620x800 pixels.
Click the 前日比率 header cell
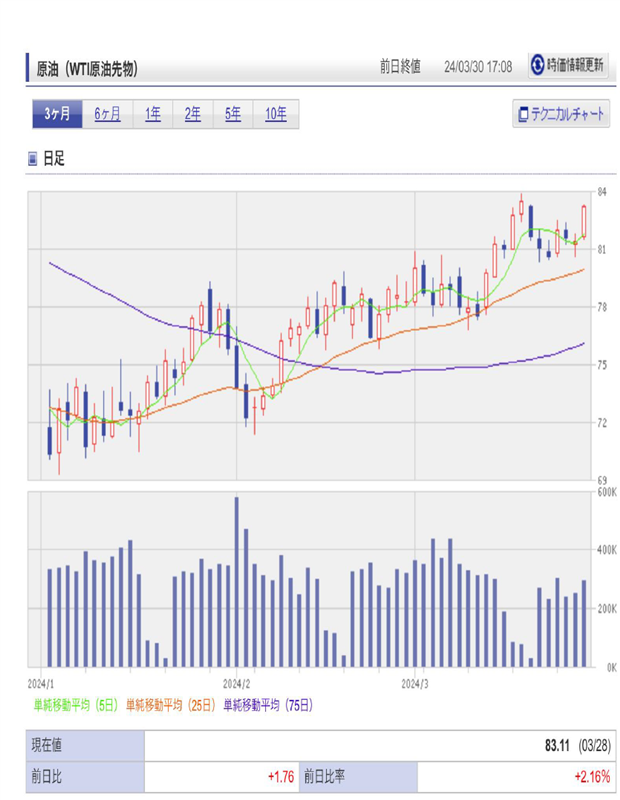pos(358,777)
